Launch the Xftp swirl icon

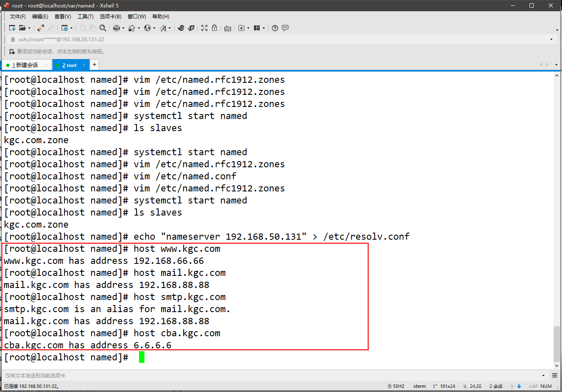coord(181,28)
